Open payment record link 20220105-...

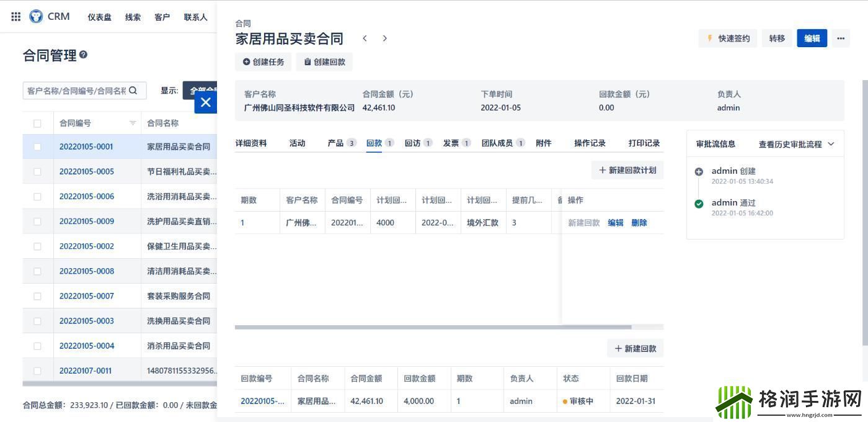tap(262, 401)
